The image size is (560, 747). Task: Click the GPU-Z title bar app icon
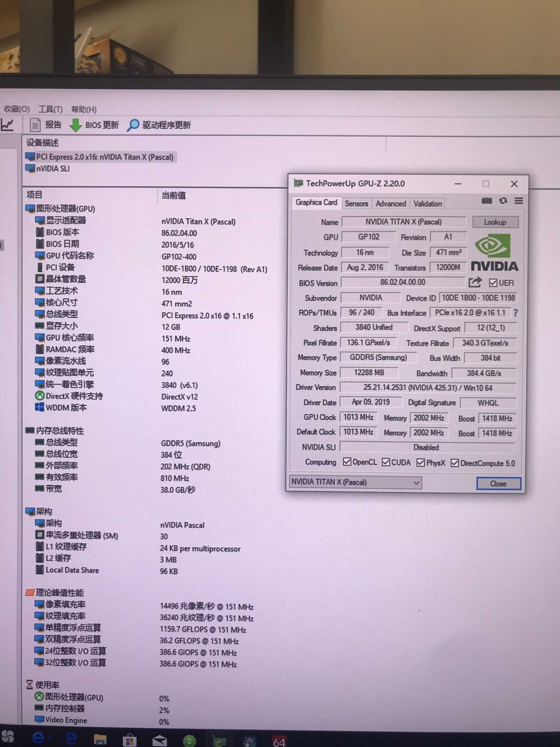pyautogui.click(x=298, y=183)
